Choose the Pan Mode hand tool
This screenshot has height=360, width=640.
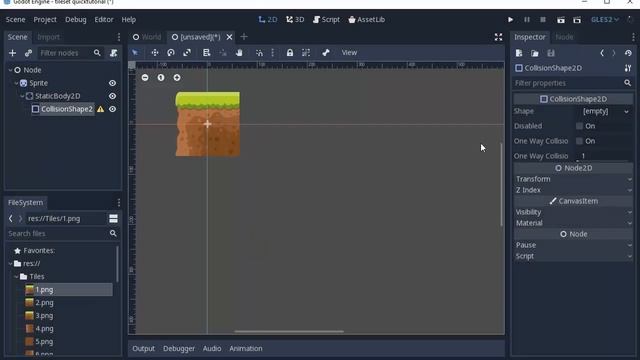coord(239,53)
